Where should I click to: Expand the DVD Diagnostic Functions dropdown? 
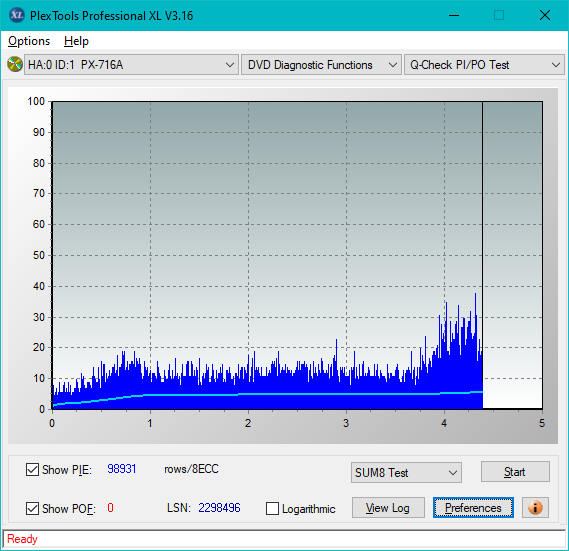click(x=321, y=65)
